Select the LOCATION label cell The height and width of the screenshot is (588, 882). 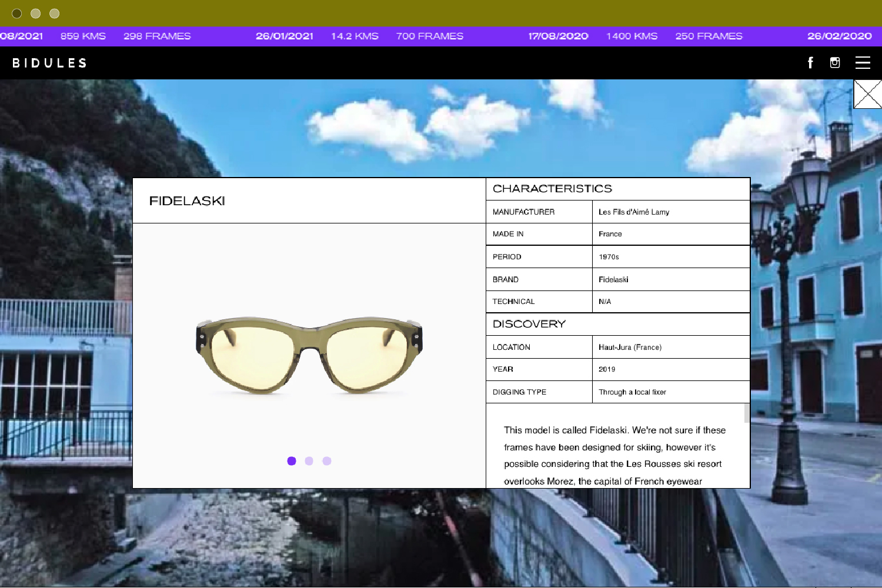(x=539, y=347)
